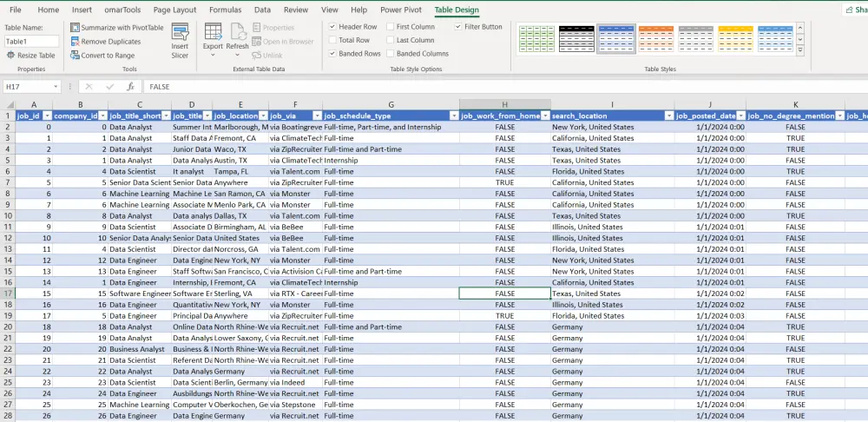Click the via Stepstone cell
The image size is (868, 422).
click(296, 405)
